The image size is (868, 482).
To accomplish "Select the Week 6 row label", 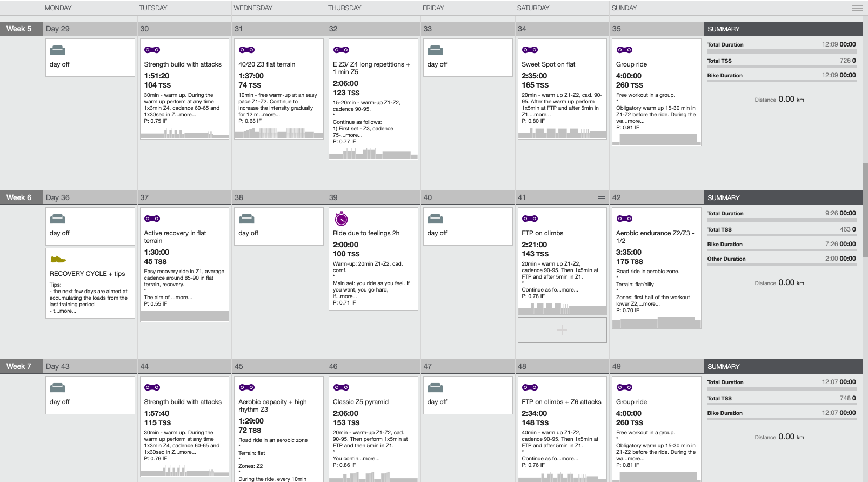I will (x=22, y=197).
